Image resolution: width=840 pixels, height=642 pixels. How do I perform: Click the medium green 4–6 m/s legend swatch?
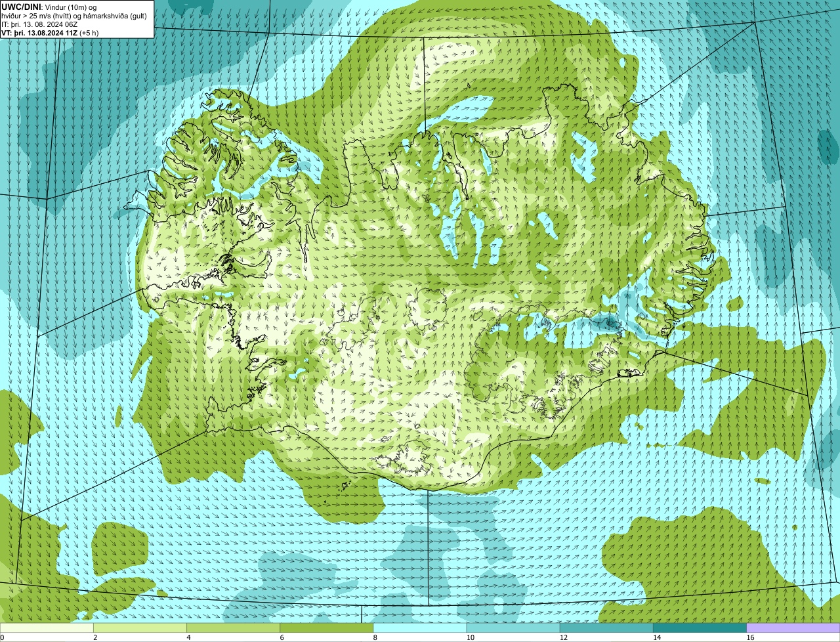[x=234, y=628]
